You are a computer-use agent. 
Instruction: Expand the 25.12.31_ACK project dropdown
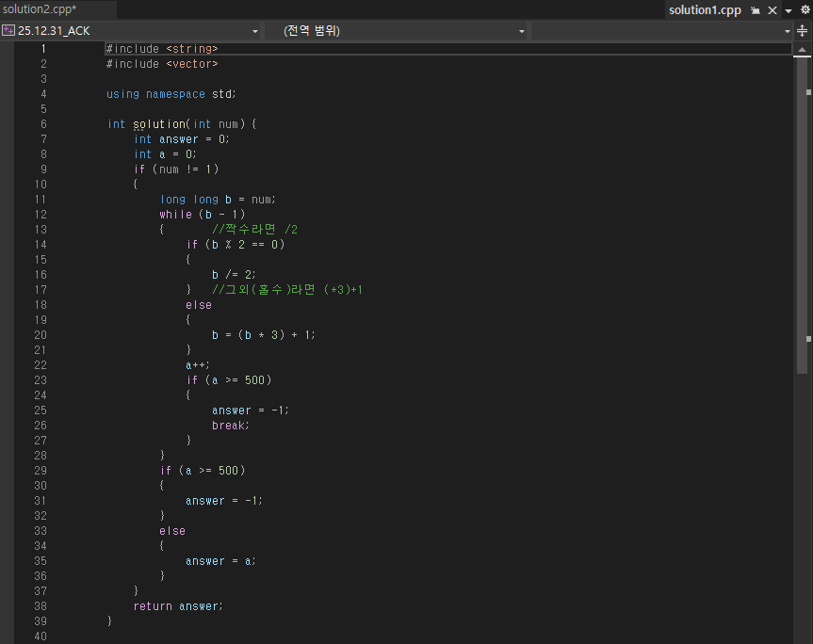pos(255,31)
